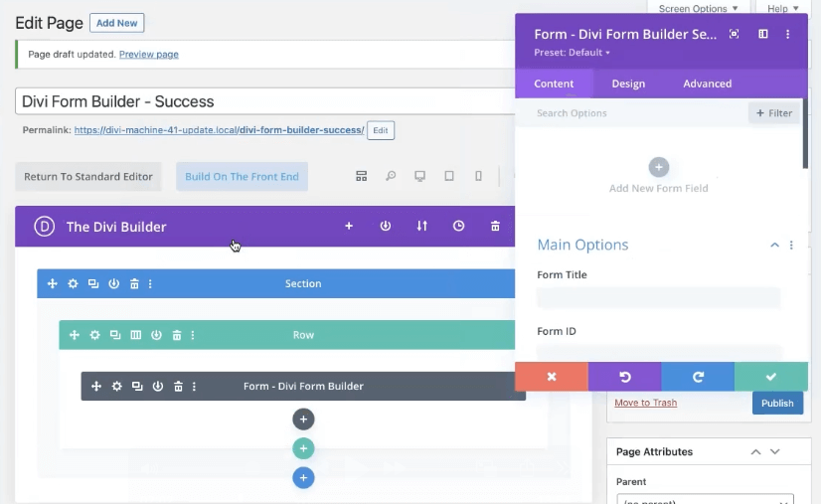Click the Divi Builder plus icon
821x504 pixels.
tap(349, 226)
